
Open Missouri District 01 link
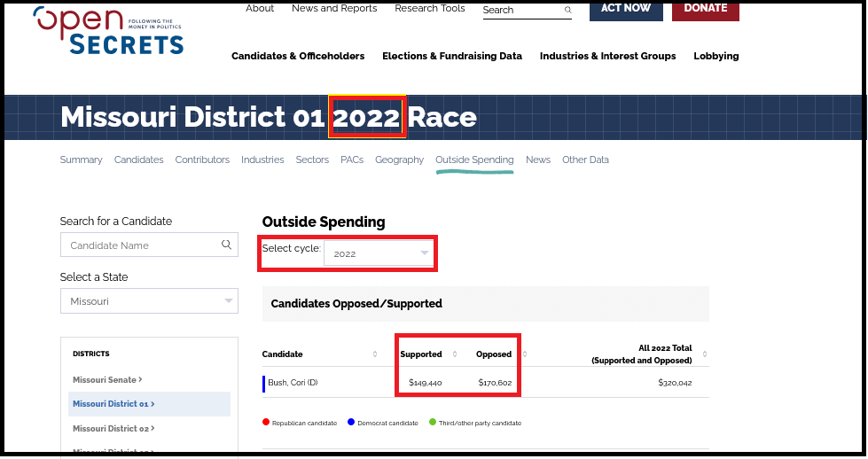[x=113, y=404]
